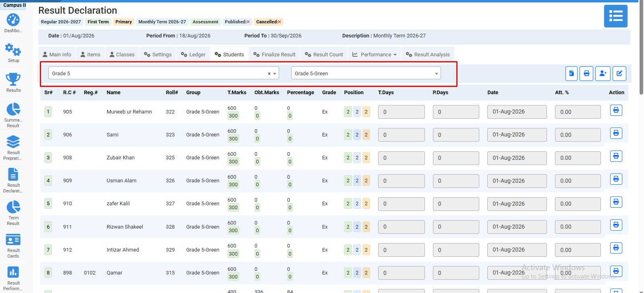
Task: Click the edit pencil icon in toolbar
Action: [619, 73]
